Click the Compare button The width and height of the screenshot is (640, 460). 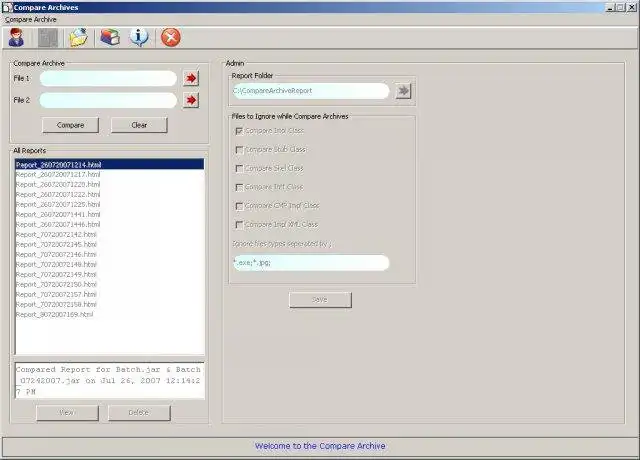point(70,125)
